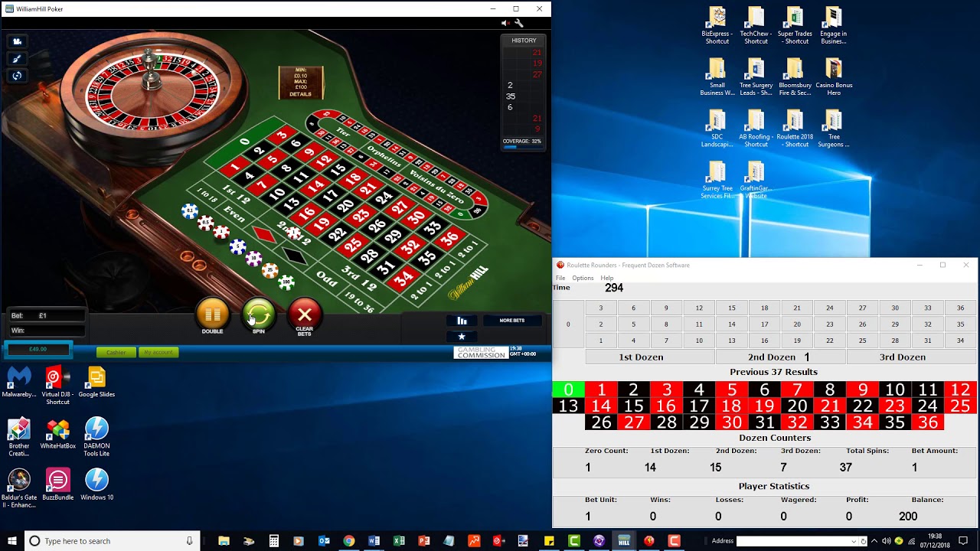
Task: Select the 0.1 blue chip
Action: (190, 211)
